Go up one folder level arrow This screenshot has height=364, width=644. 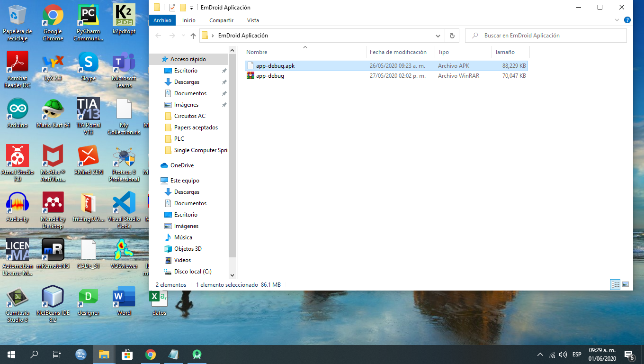193,36
